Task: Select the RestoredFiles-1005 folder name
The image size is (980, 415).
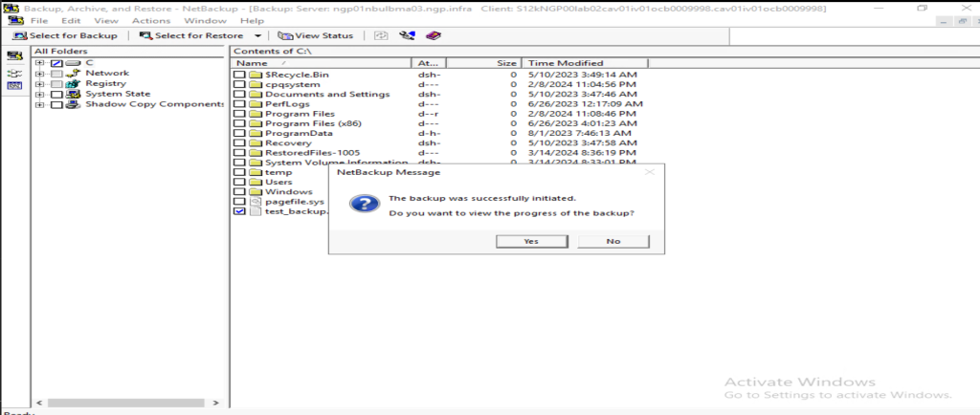Action: (x=313, y=153)
